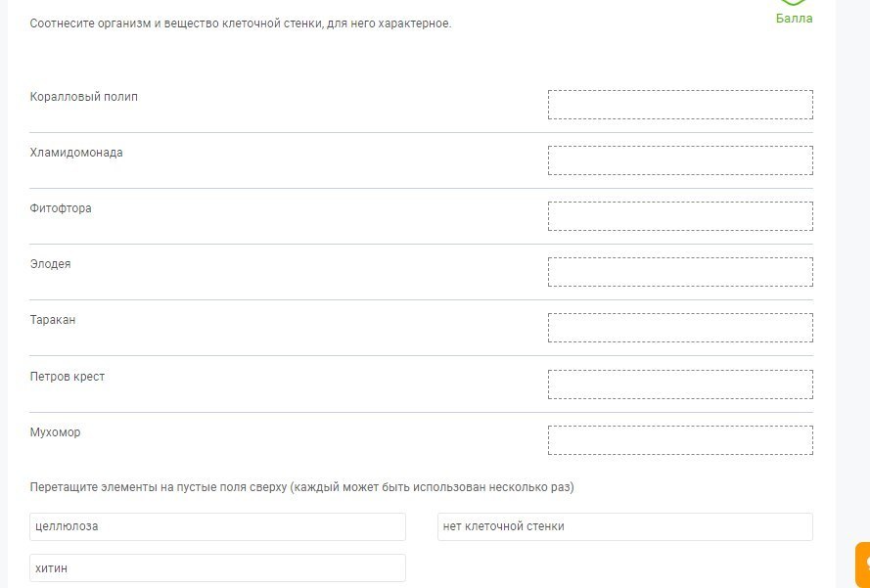
Task: Select the хитин answer option
Action: point(217,568)
